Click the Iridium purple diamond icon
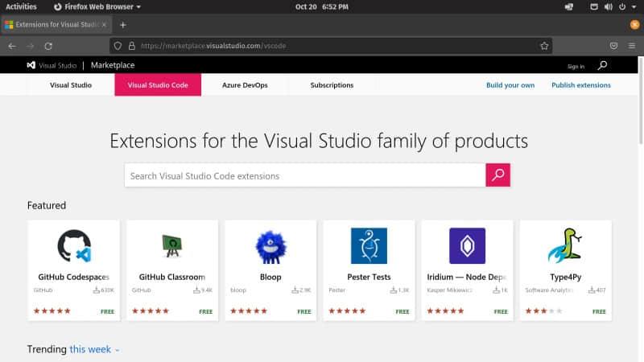Image resolution: width=644 pixels, height=362 pixels. 467,246
